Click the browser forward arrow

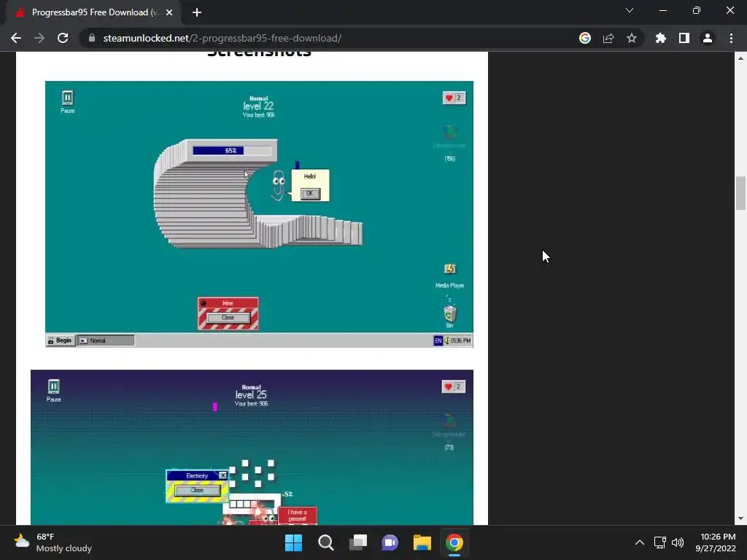click(x=39, y=38)
